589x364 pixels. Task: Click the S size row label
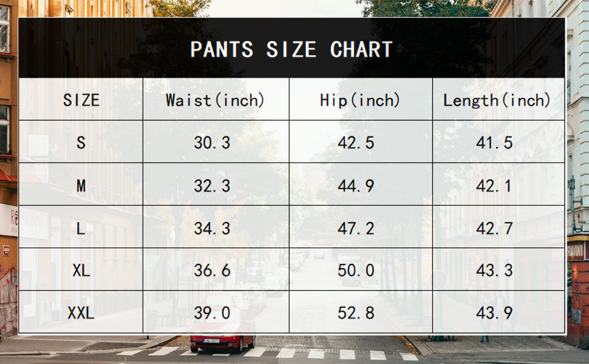81,143
